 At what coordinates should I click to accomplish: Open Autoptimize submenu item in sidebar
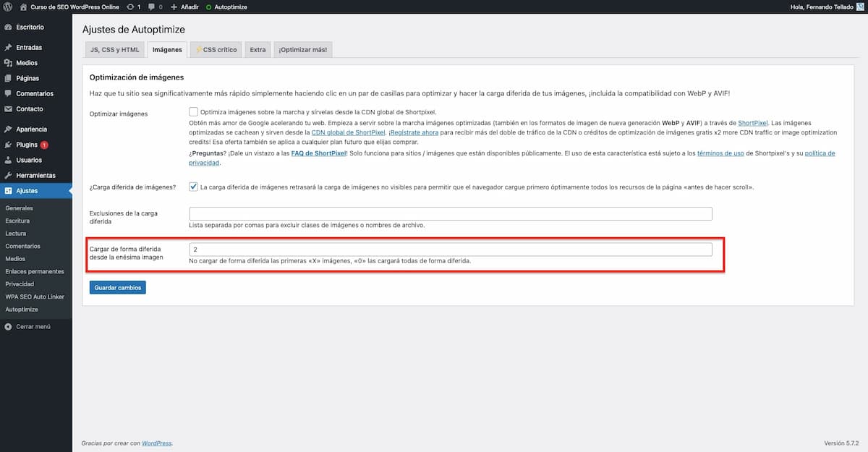coord(22,310)
